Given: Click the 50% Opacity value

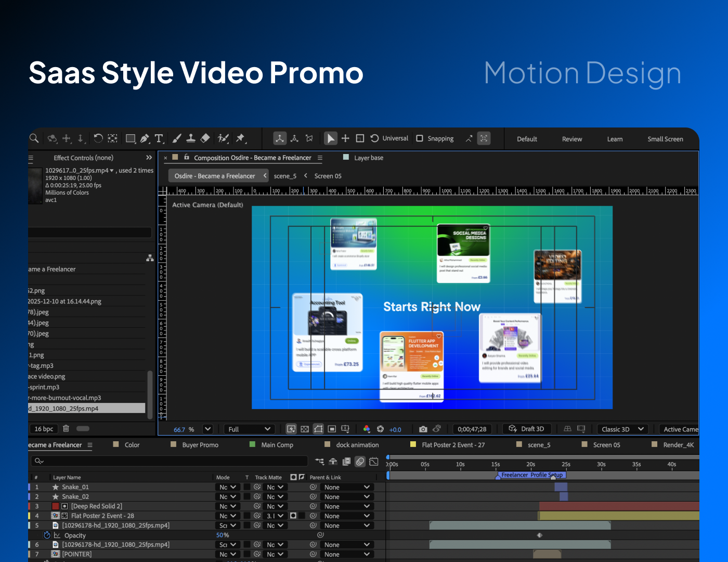Looking at the screenshot, I should coord(223,535).
